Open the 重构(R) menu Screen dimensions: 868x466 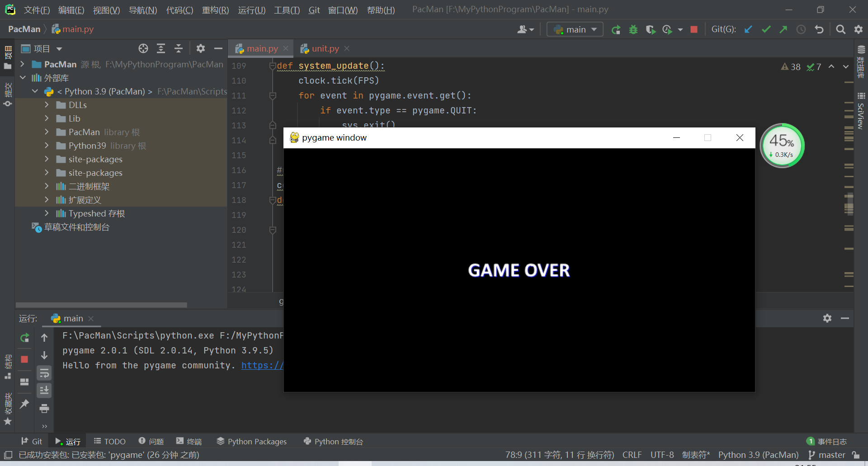[x=215, y=10]
